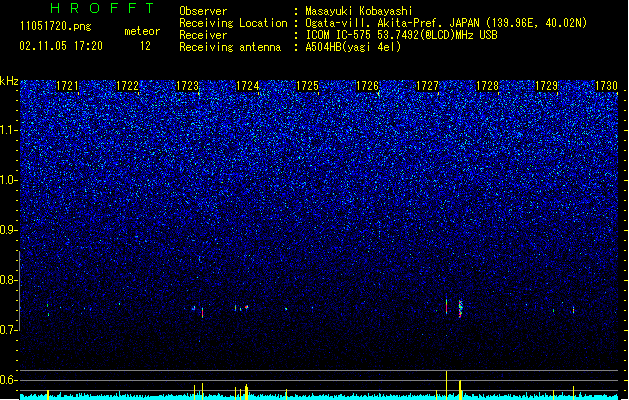
Task: Click the 0.6 kHz frequency label
Action: tap(8, 380)
